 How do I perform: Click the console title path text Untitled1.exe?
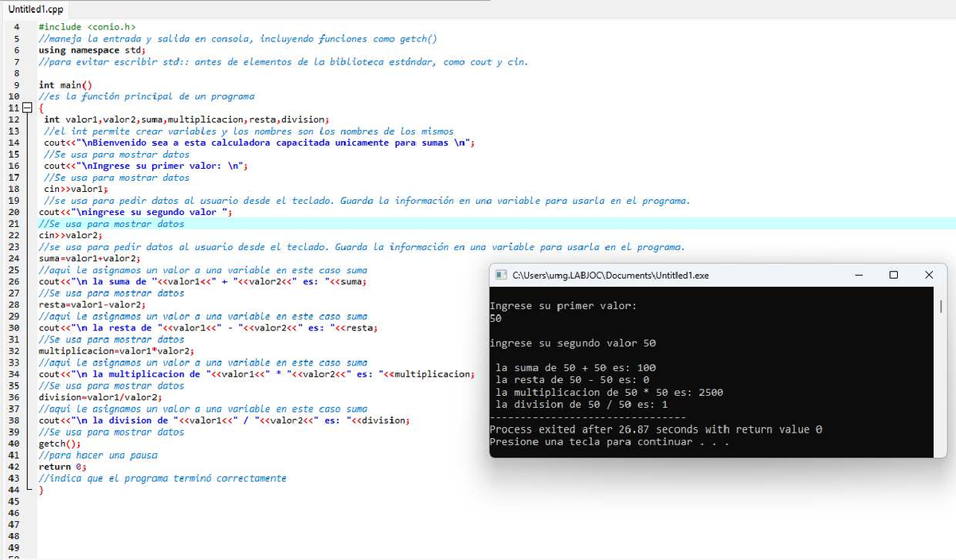tap(610, 275)
